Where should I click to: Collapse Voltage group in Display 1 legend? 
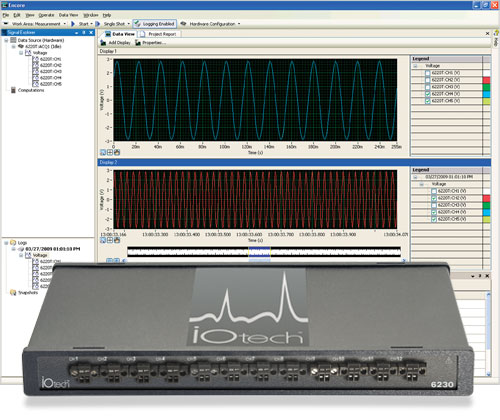(x=415, y=66)
